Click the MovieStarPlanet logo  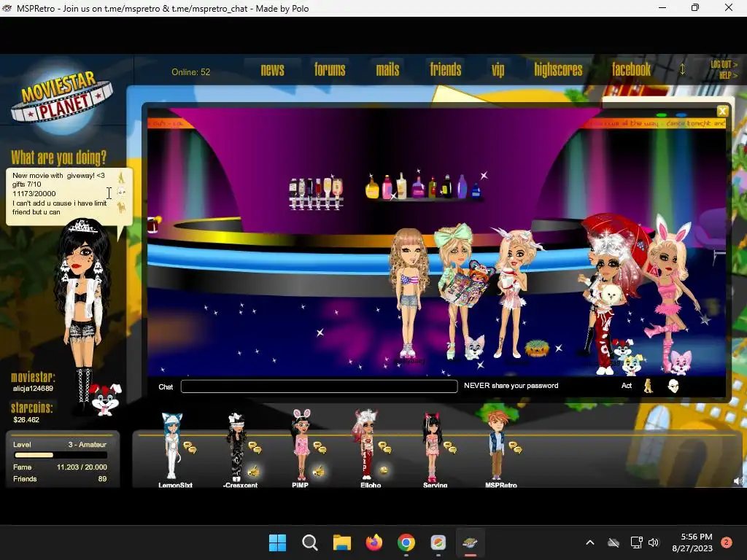pyautogui.click(x=62, y=98)
